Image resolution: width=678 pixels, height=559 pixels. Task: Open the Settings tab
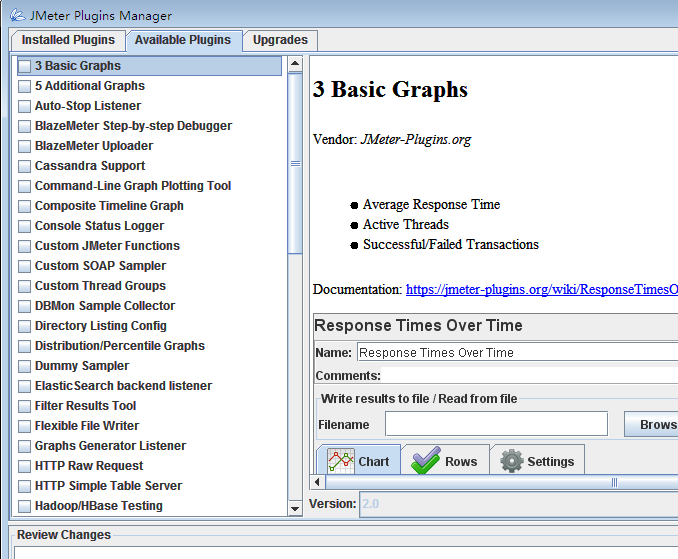point(537,460)
